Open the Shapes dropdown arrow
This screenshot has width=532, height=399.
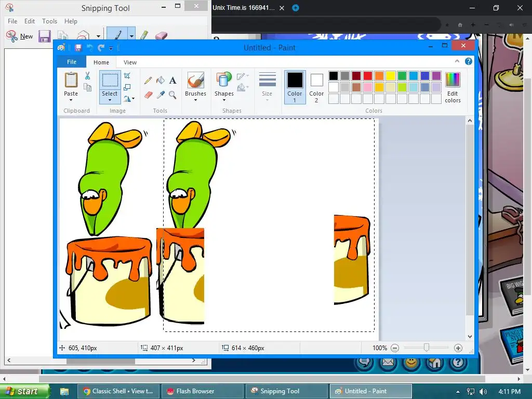(x=224, y=100)
